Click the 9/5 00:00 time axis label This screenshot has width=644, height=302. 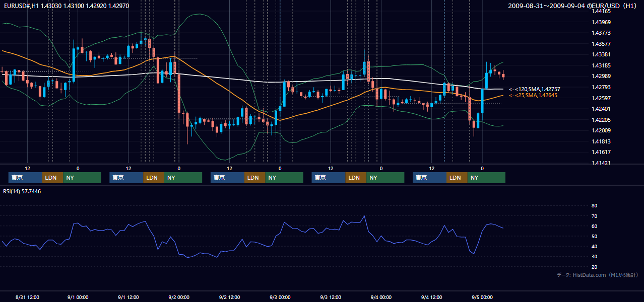[x=482, y=297]
